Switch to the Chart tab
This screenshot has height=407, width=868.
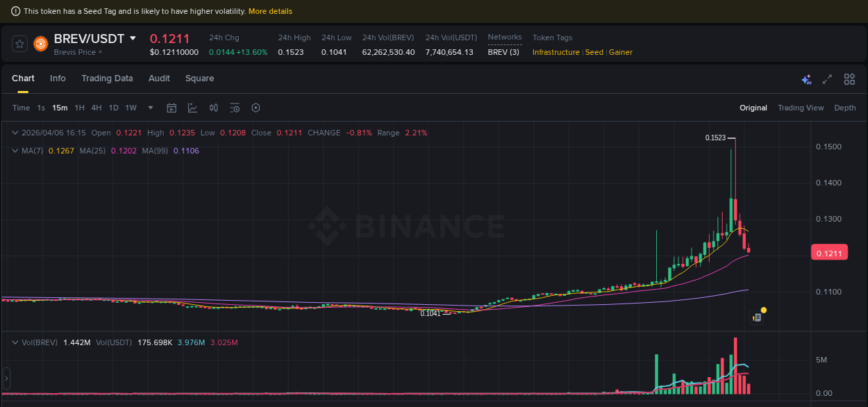coord(23,78)
